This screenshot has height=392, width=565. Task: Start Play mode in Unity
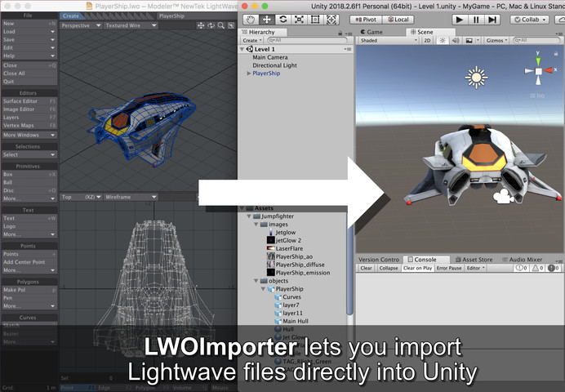tap(460, 20)
